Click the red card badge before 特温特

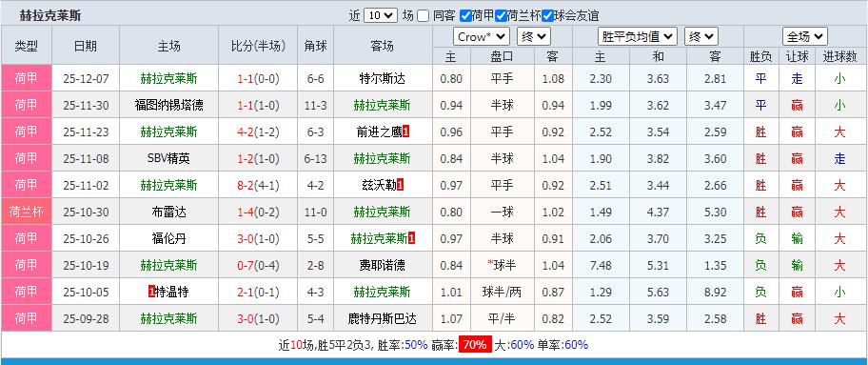pyautogui.click(x=151, y=292)
